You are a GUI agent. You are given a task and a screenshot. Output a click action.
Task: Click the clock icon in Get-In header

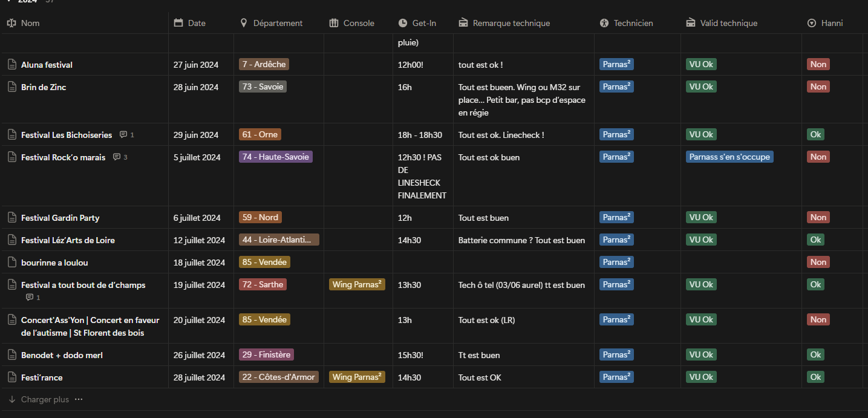(x=403, y=23)
